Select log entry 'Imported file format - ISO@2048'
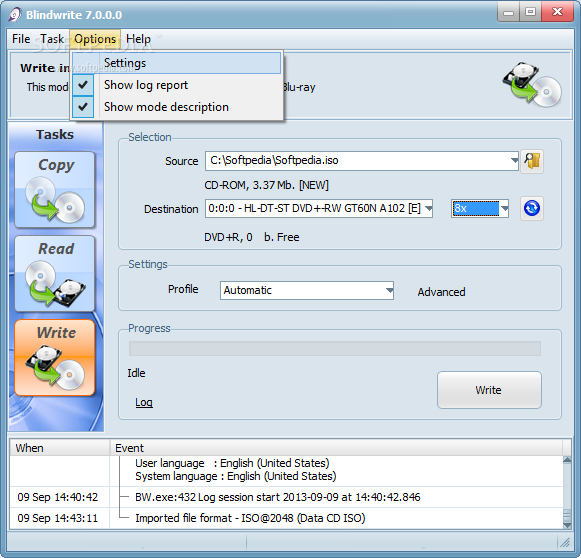 click(x=250, y=518)
